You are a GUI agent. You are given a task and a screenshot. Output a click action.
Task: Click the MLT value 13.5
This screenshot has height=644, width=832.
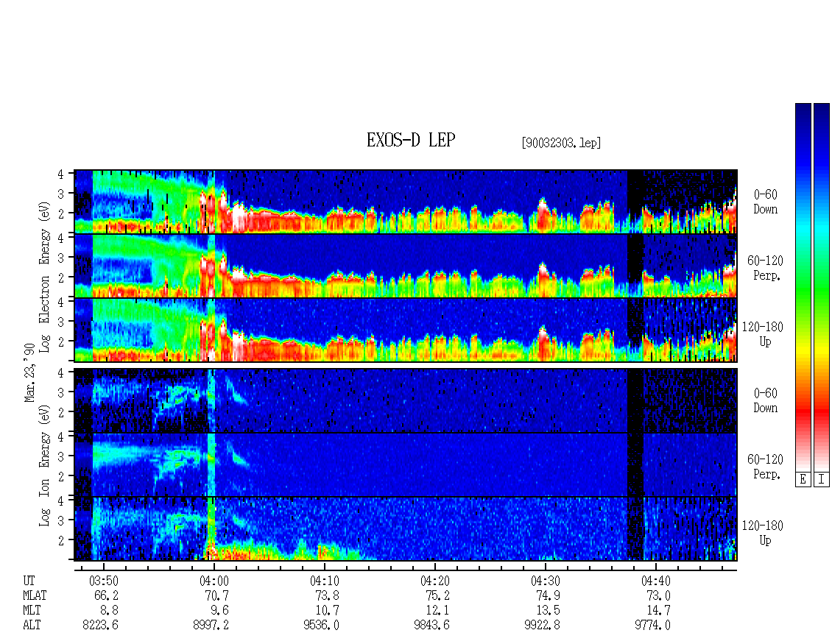(x=548, y=611)
